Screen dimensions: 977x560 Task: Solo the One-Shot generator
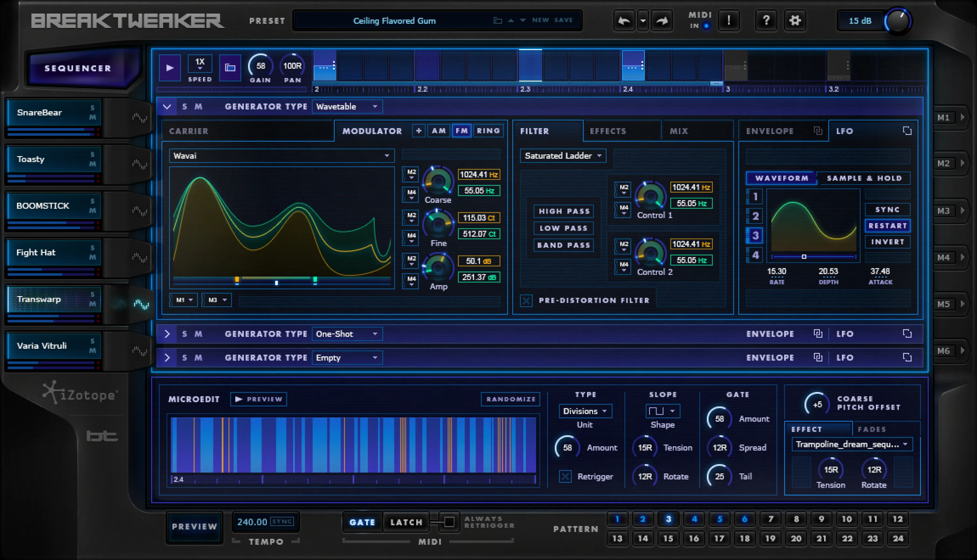coord(185,334)
